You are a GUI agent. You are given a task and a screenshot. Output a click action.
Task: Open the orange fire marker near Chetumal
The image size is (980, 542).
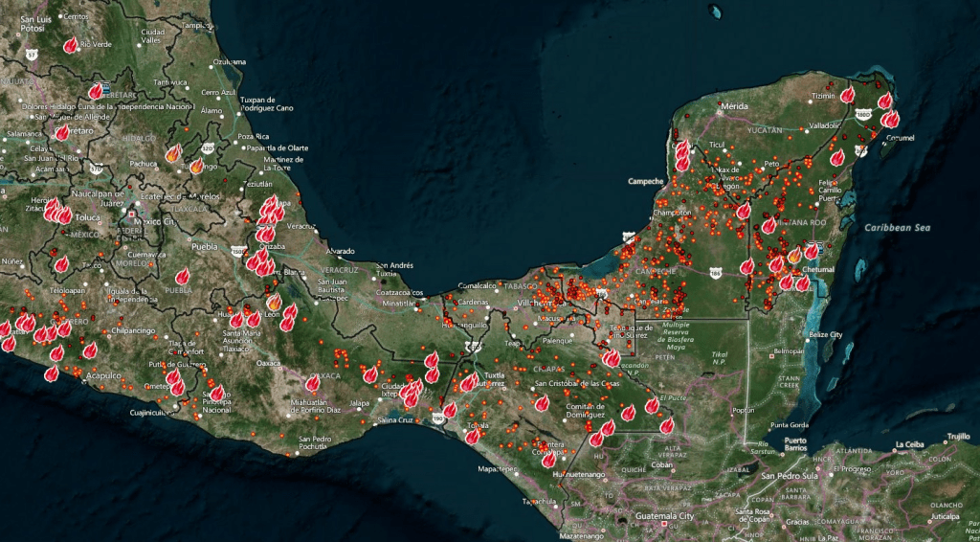pos(794,255)
